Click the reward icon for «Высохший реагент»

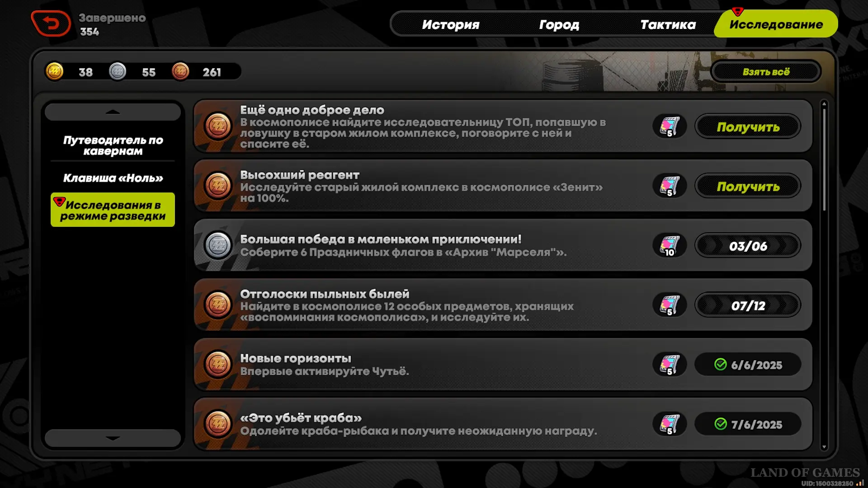pyautogui.click(x=670, y=186)
